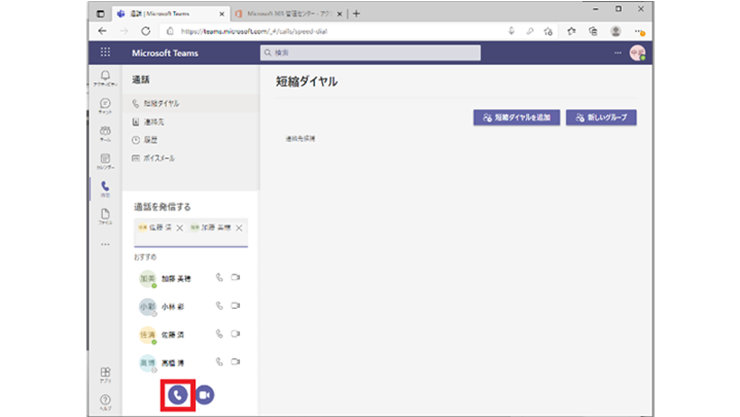Click the read aloud microphone icon in address bar

tap(511, 32)
